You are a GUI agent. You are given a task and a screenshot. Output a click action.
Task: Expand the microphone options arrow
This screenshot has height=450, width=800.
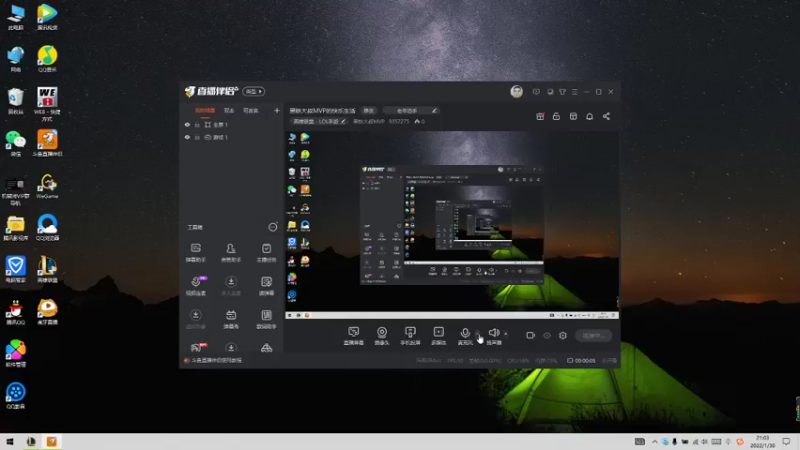click(478, 334)
